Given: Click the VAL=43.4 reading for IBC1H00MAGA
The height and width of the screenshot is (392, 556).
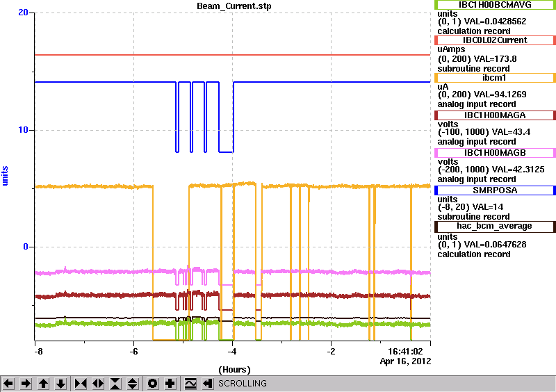Looking at the screenshot, I should [x=511, y=132].
